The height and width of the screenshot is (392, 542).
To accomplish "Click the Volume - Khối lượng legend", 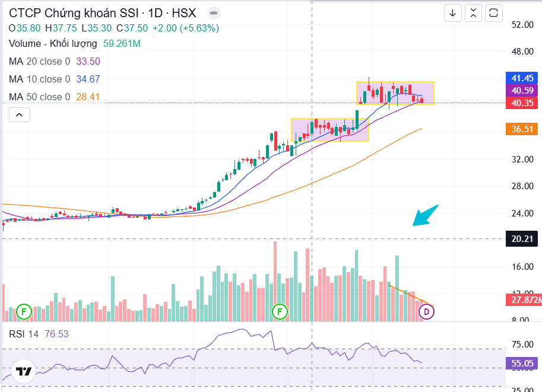I will [53, 43].
